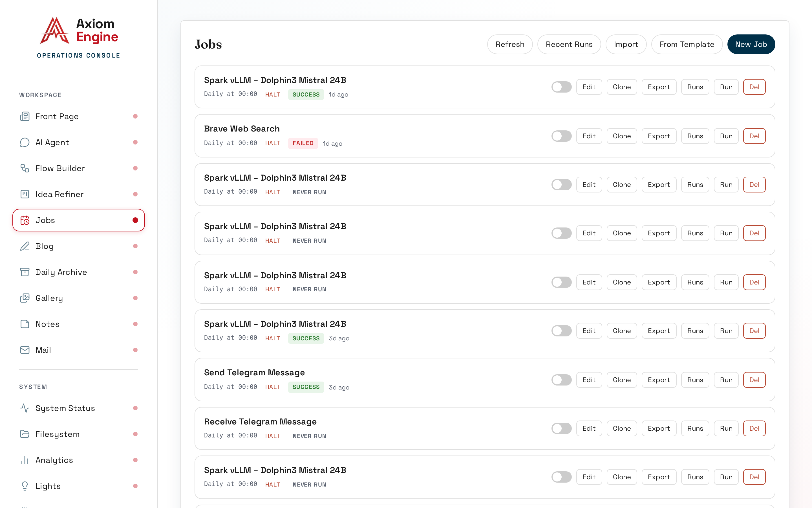The image size is (812, 508).
Task: Click the "FAILED" status badge
Action: point(303,143)
